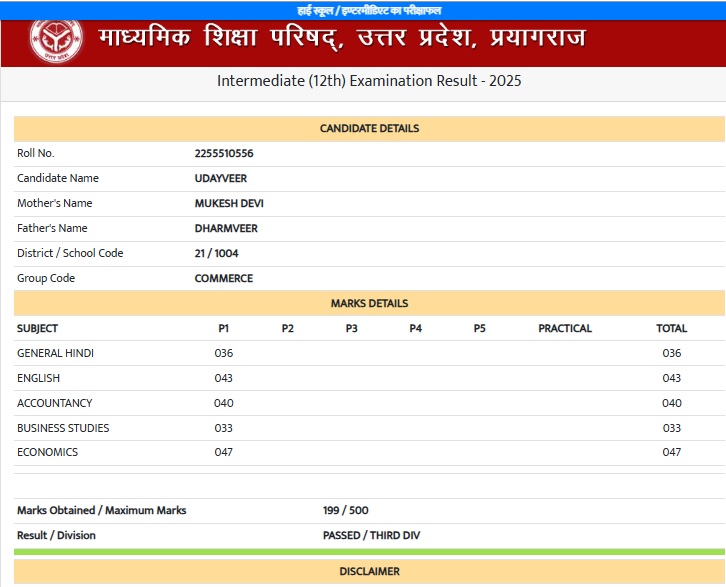Click the 'Roll No.' label

[x=36, y=153]
